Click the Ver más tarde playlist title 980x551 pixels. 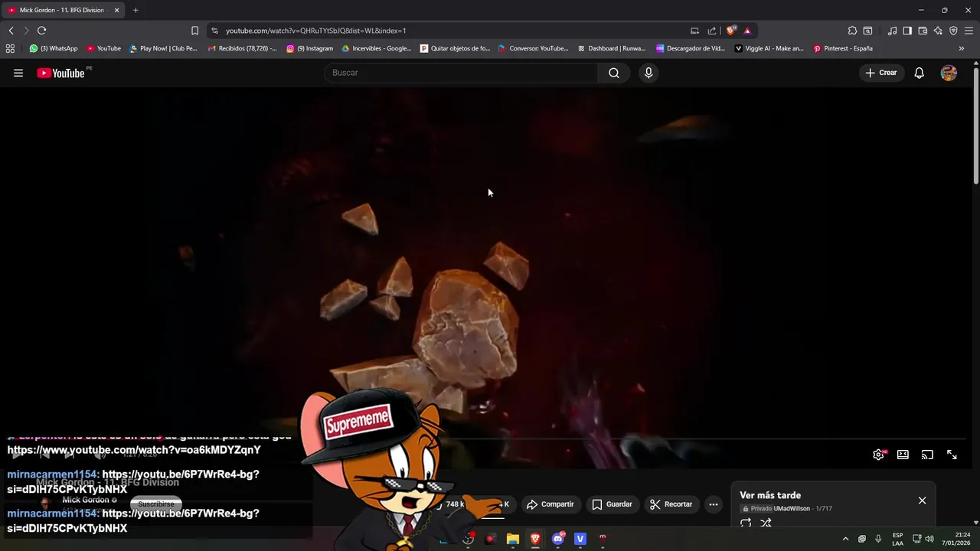770,495
